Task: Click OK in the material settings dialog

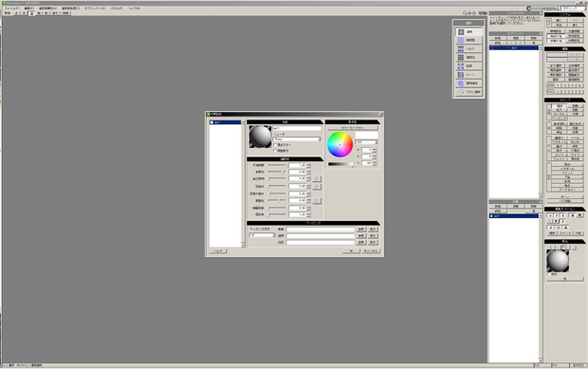Action: click(351, 251)
